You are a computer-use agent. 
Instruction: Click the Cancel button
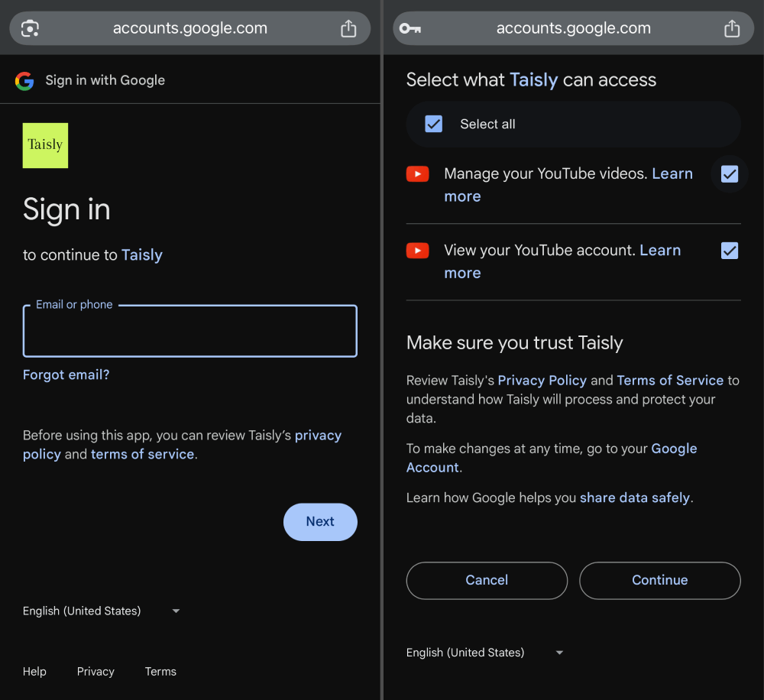point(487,580)
